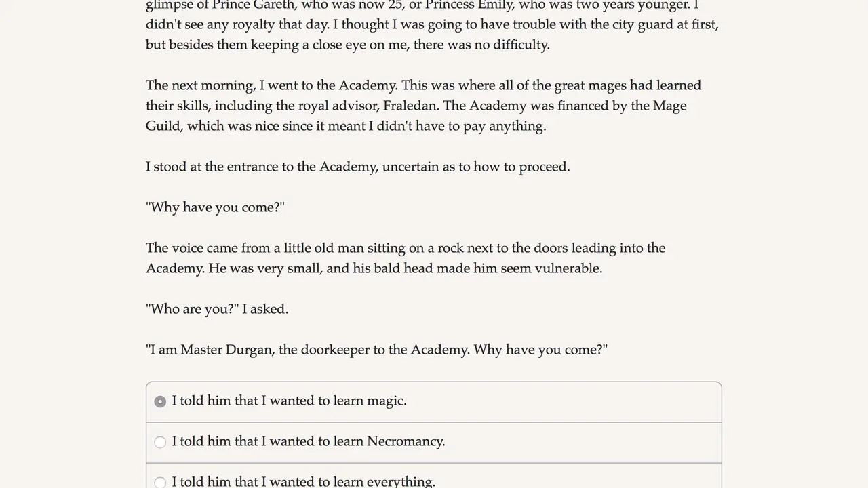868x488 pixels.
Task: Select the "wanted to learn magic" radio button
Action: point(160,401)
